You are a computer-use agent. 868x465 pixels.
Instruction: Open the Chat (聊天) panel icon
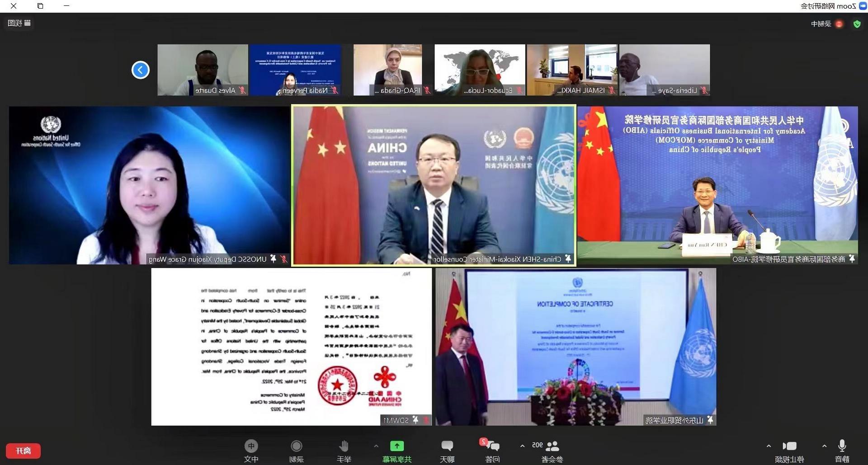coord(447,446)
